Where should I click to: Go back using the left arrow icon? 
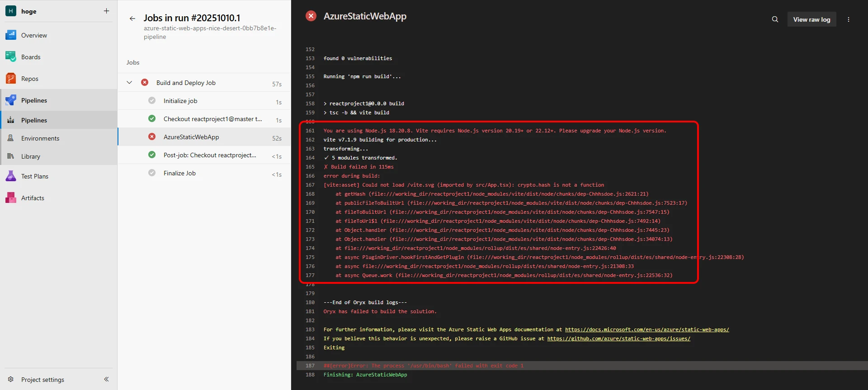point(132,19)
